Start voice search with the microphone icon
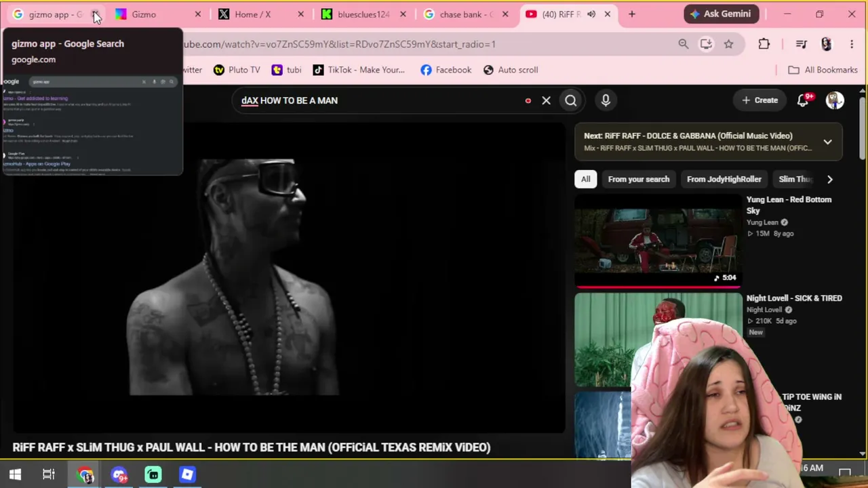The image size is (868, 488). coord(606,100)
